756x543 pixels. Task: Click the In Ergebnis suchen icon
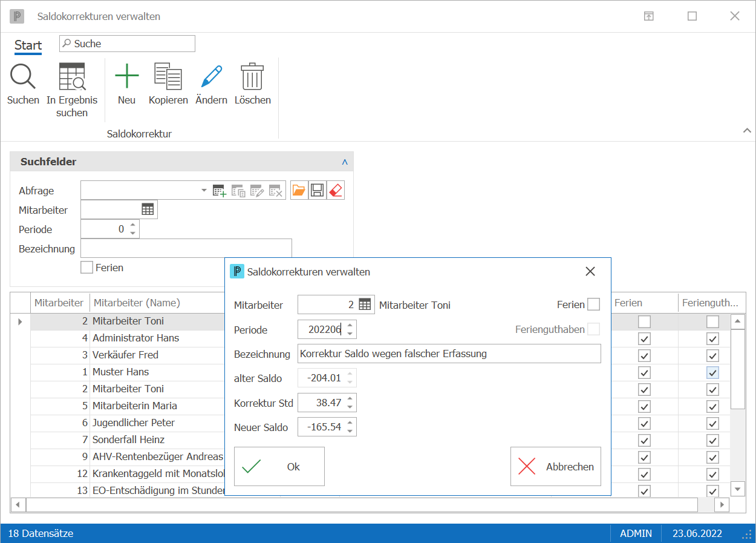click(72, 77)
